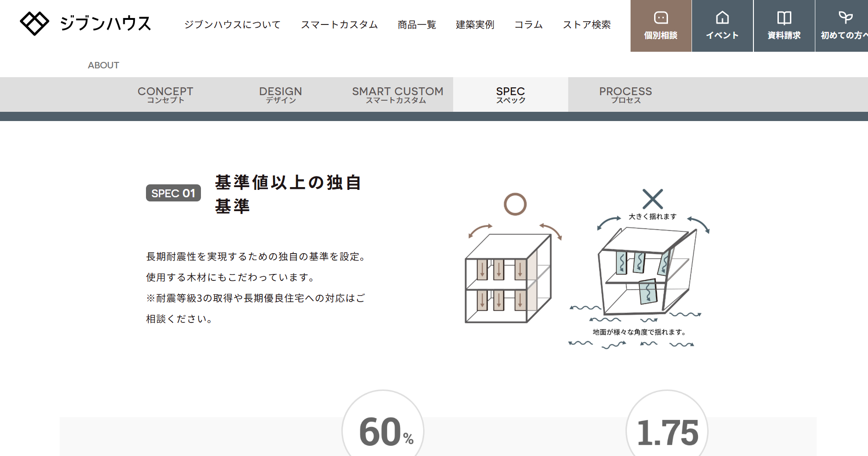This screenshot has width=868, height=456.
Task: Click the X mark above shaking house
Action: point(652,199)
